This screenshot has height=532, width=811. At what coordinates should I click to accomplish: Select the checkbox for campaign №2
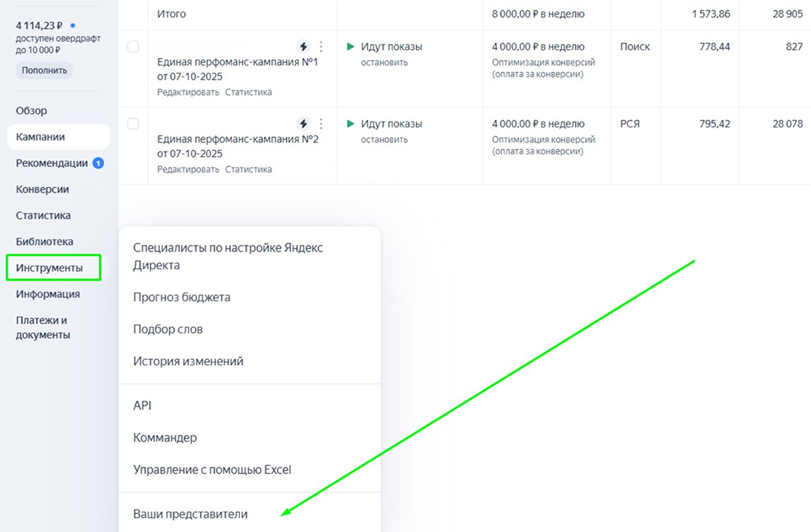tap(133, 124)
